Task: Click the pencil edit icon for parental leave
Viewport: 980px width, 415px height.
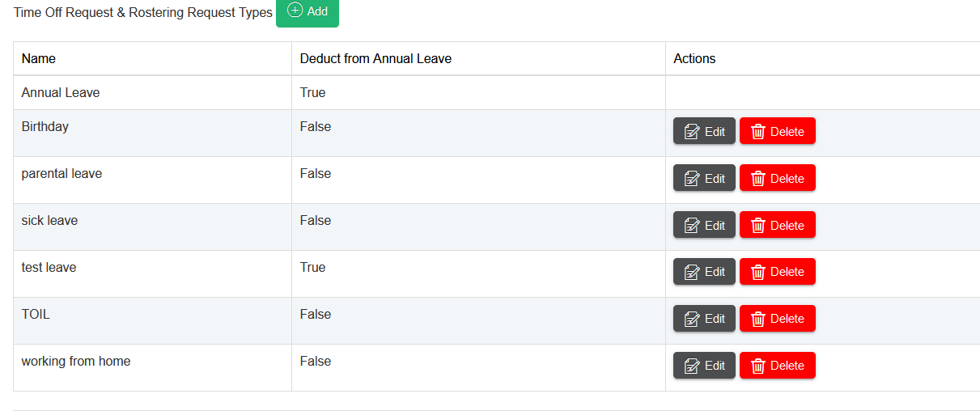Action: coord(692,179)
